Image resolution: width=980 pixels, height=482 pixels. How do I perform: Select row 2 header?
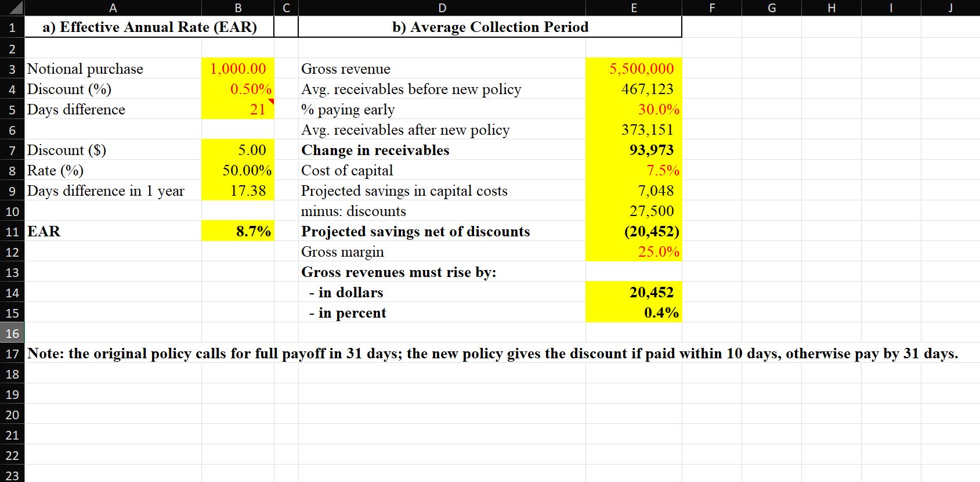(12, 48)
